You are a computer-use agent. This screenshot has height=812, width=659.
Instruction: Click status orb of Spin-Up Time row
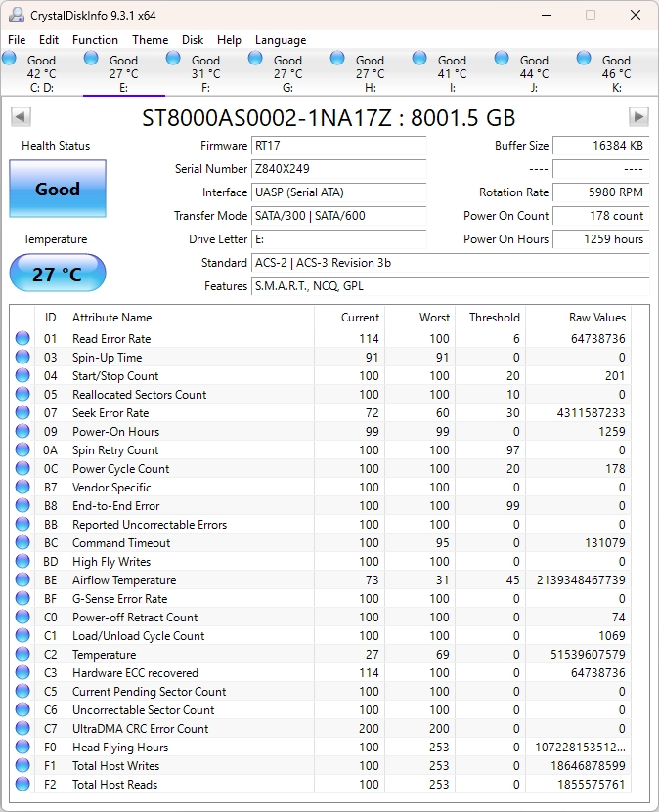coord(22,358)
